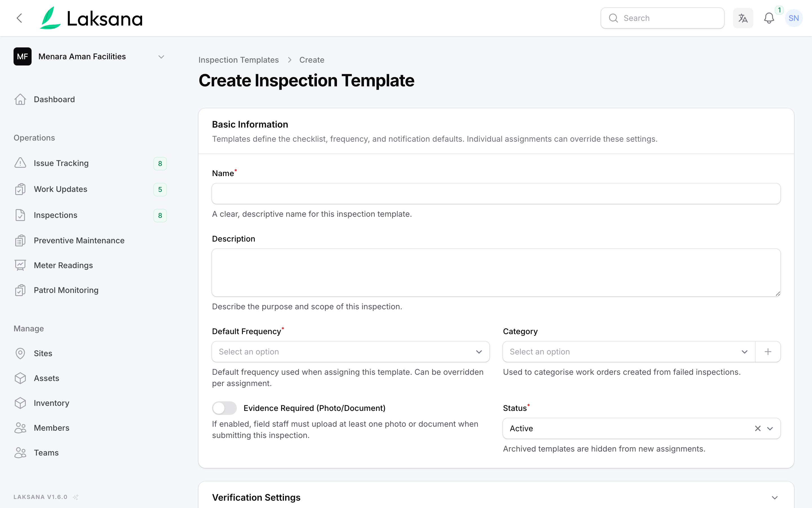
Task: Open Preventive Maintenance menu item
Action: tap(90, 240)
